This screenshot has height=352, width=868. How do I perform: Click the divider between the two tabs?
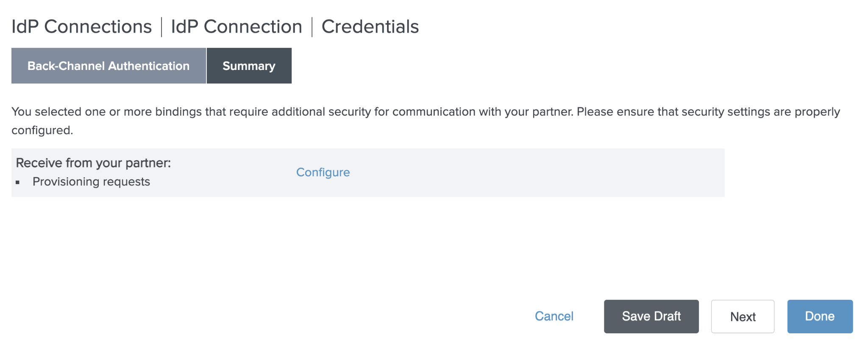(x=206, y=66)
